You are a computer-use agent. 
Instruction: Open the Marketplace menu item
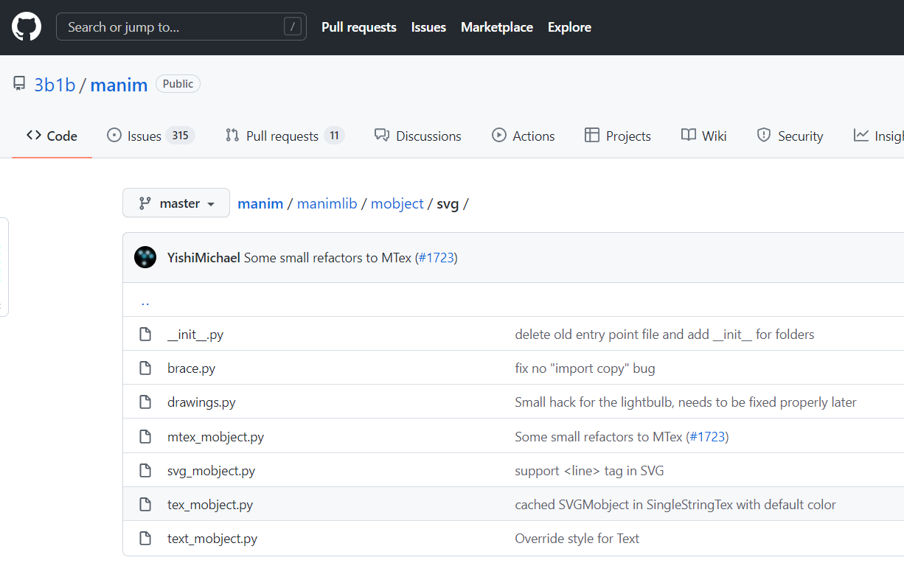pyautogui.click(x=496, y=27)
